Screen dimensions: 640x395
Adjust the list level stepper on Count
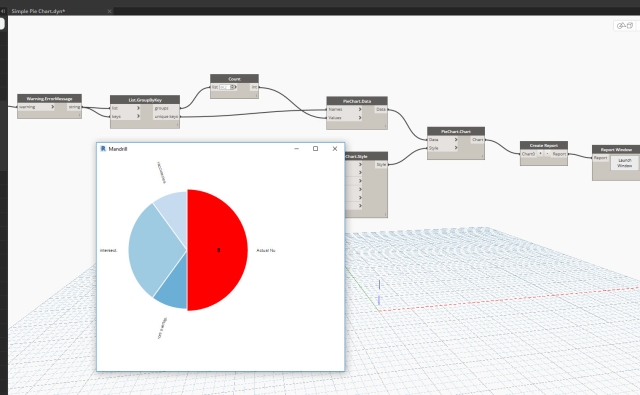point(233,87)
